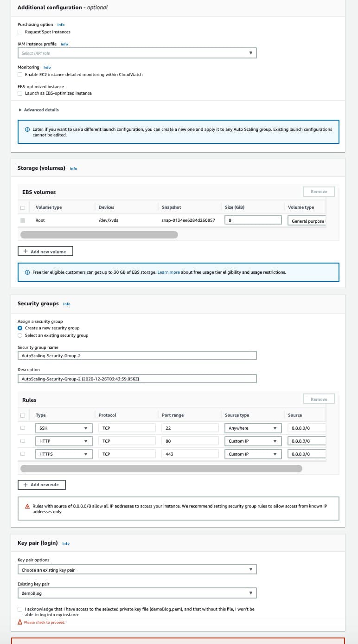Open the IAM instance profile dropdown
Viewport: 358px width, 644px height.
tap(137, 53)
